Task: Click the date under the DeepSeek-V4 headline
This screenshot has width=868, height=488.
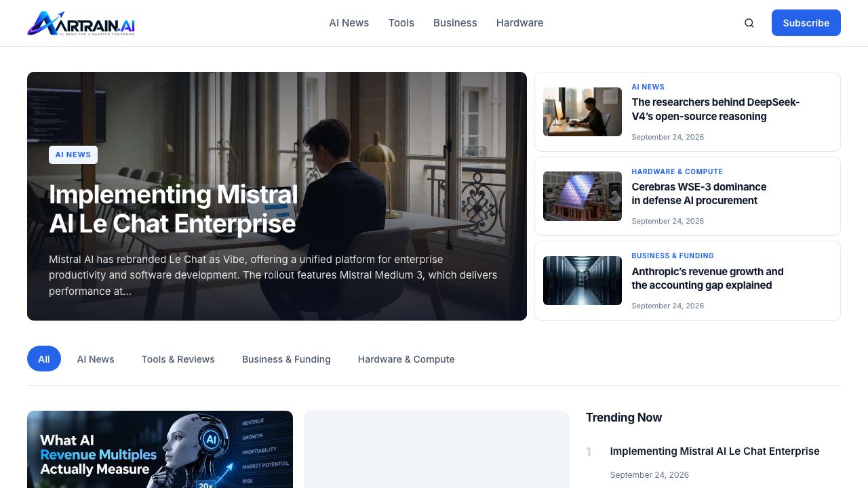Action: [667, 137]
